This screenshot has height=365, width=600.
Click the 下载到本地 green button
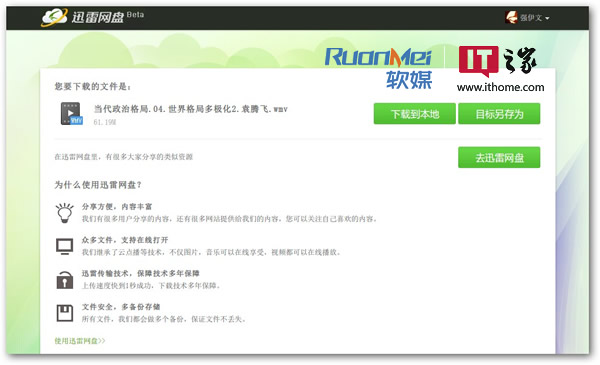click(x=414, y=114)
